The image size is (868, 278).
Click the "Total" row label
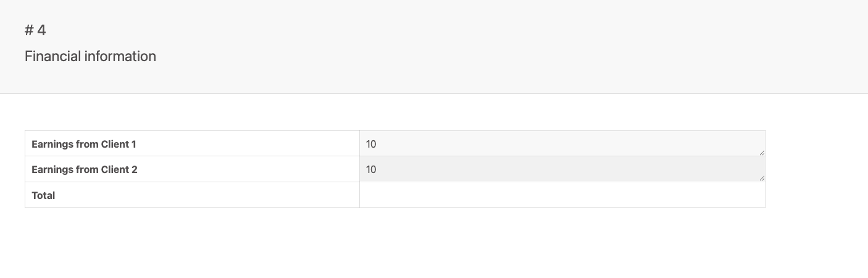[43, 195]
